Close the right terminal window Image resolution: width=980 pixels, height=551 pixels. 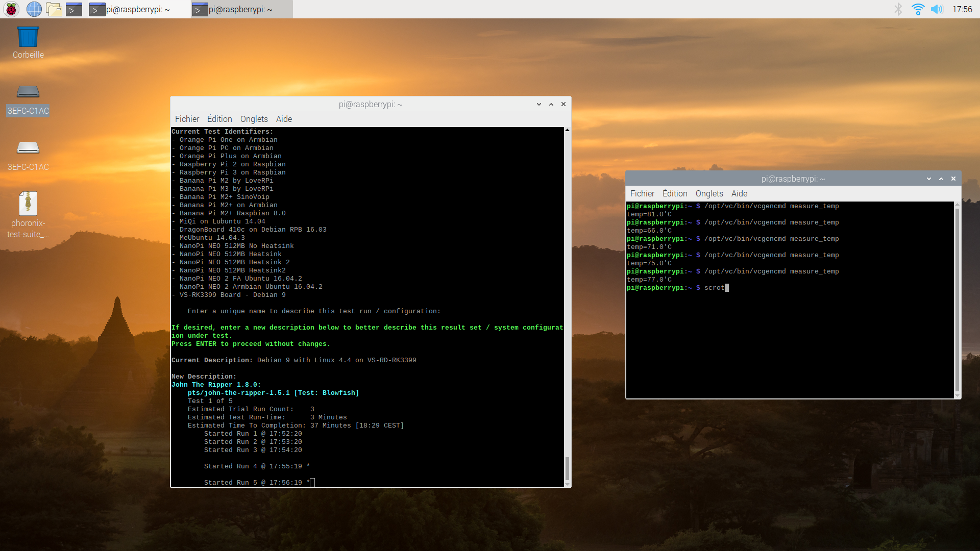(x=953, y=179)
